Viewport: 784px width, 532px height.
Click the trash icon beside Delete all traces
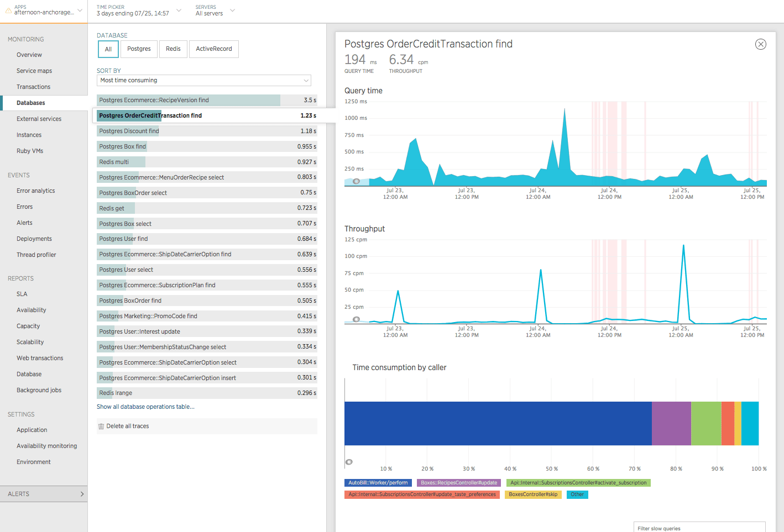pos(102,426)
